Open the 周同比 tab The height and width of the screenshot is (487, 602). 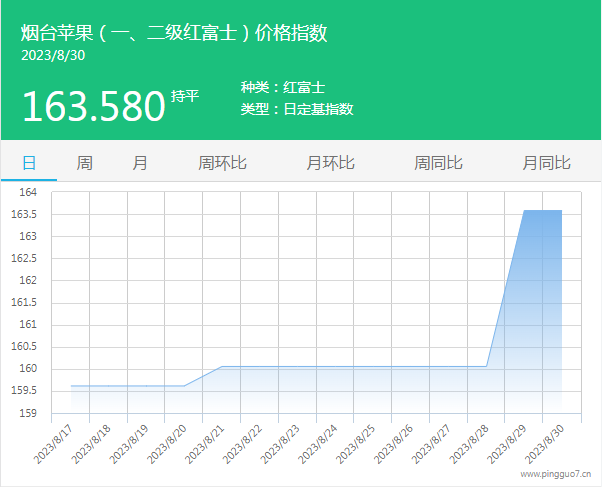coord(438,163)
